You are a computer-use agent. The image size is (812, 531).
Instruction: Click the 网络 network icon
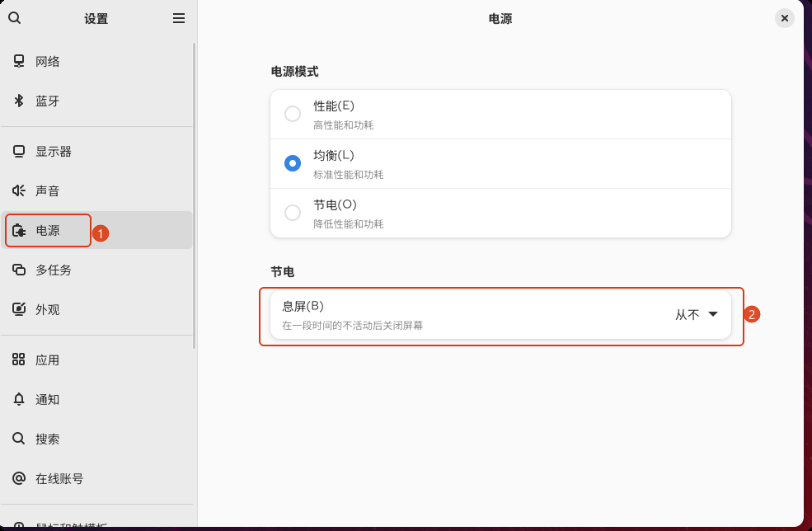click(x=19, y=61)
